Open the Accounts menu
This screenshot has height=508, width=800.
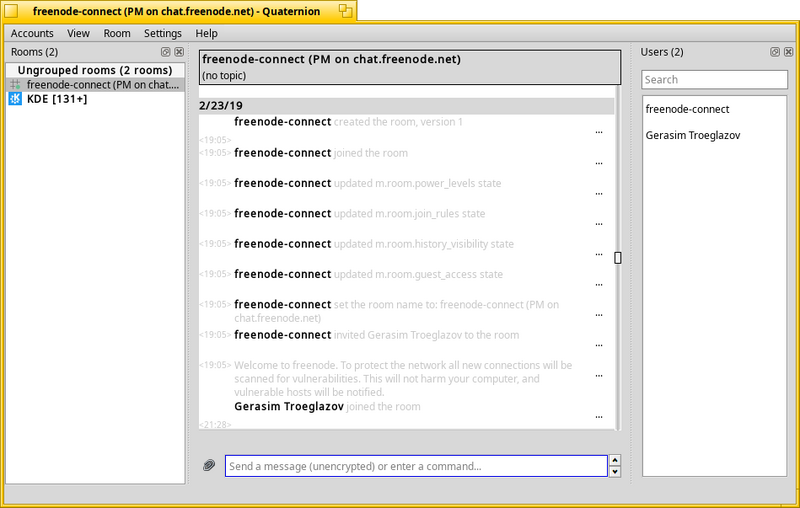click(32, 33)
